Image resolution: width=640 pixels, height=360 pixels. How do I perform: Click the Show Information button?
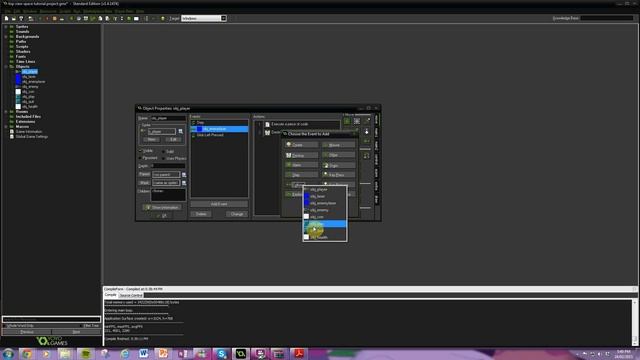(162, 207)
